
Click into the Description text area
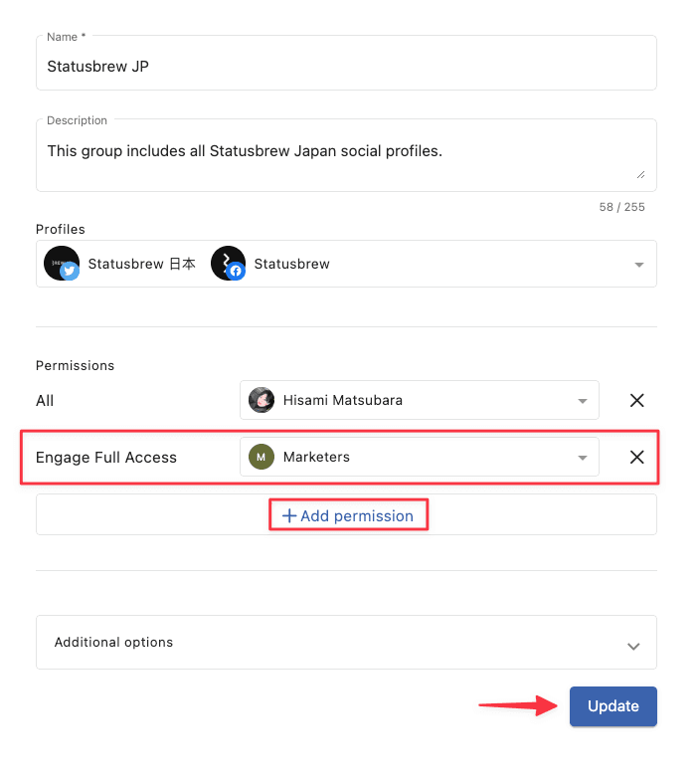(x=346, y=155)
